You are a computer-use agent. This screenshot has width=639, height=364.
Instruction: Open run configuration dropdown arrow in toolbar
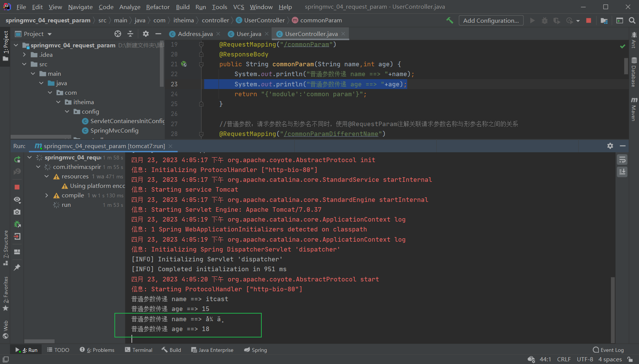pos(578,21)
